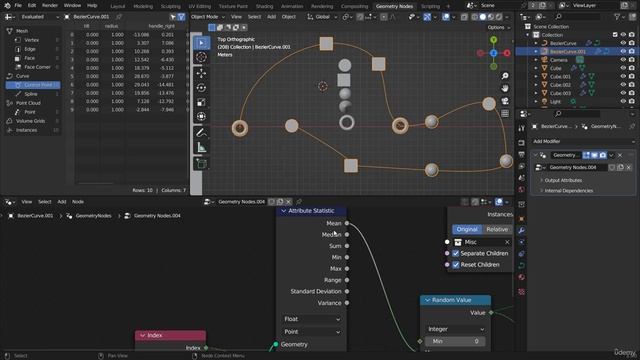Open Float data type dropdown in Attribute Statistic
The height and width of the screenshot is (360, 640).
[x=312, y=319]
